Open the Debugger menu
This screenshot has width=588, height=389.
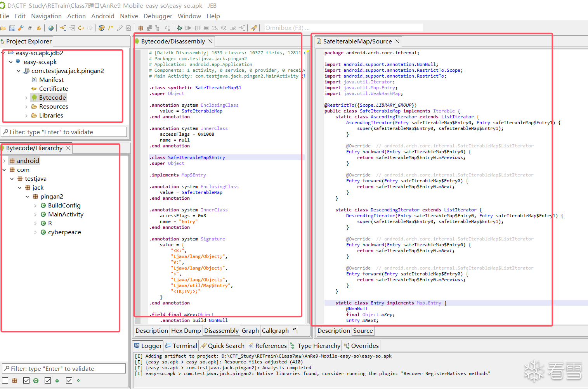pyautogui.click(x=158, y=16)
